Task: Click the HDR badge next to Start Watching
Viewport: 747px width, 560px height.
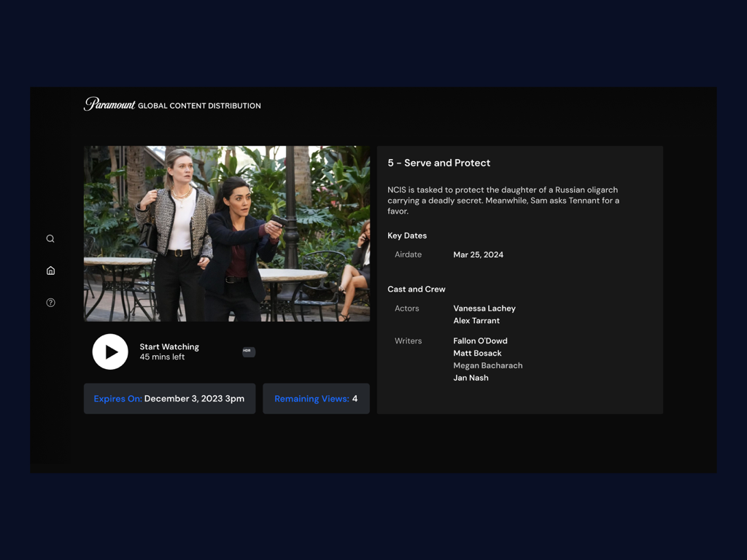Action: (x=248, y=351)
